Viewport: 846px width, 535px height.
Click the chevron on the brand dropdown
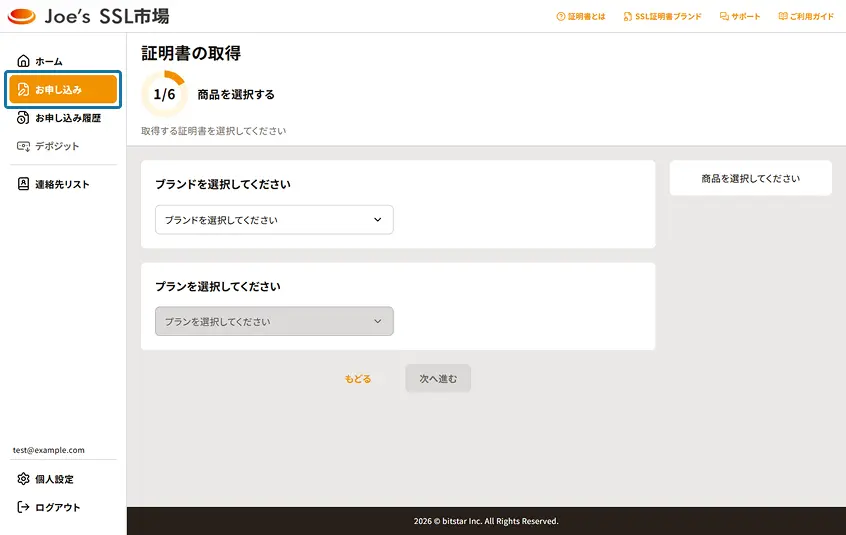[x=378, y=220]
